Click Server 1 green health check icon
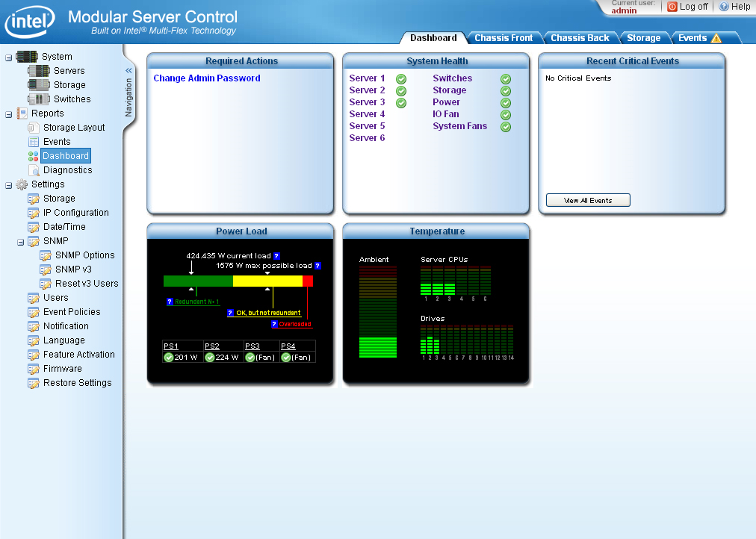756x539 pixels. pos(401,79)
